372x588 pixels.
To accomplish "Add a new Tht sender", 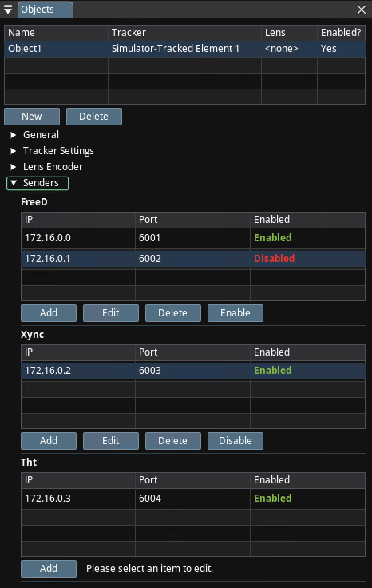I will (49, 569).
